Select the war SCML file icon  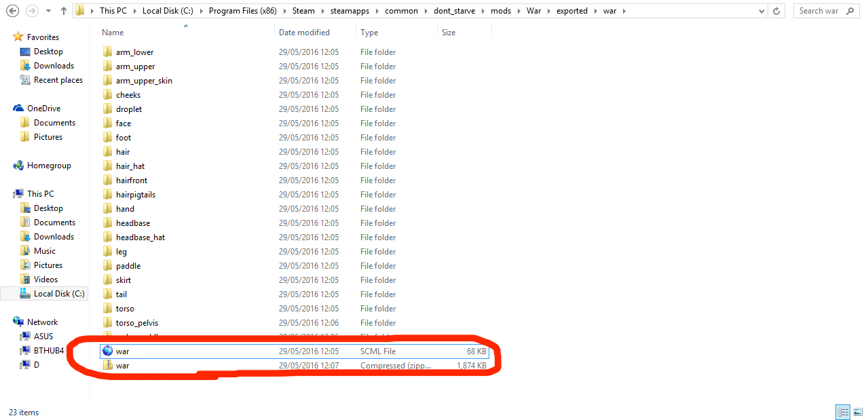pyautogui.click(x=107, y=351)
